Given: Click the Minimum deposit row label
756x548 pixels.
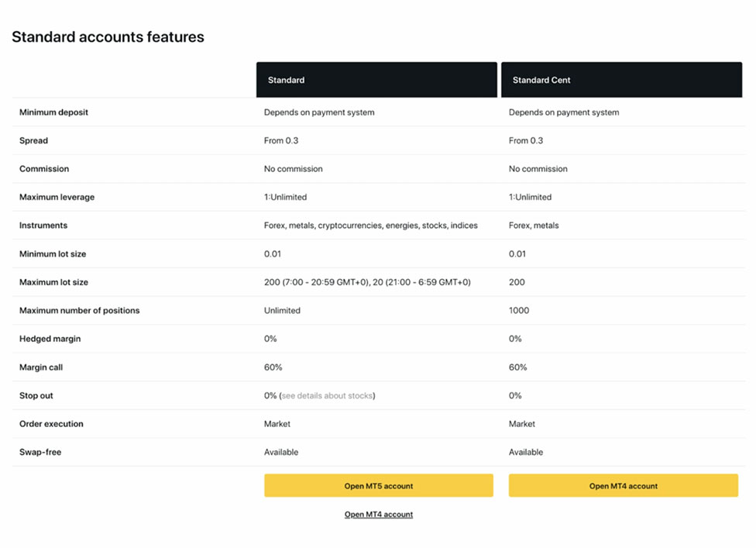Looking at the screenshot, I should [x=53, y=112].
